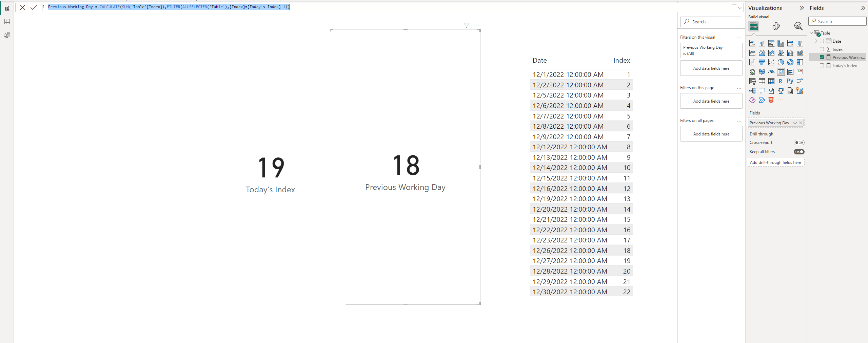
Task: Choose the Slicer visual
Action: coord(752,81)
